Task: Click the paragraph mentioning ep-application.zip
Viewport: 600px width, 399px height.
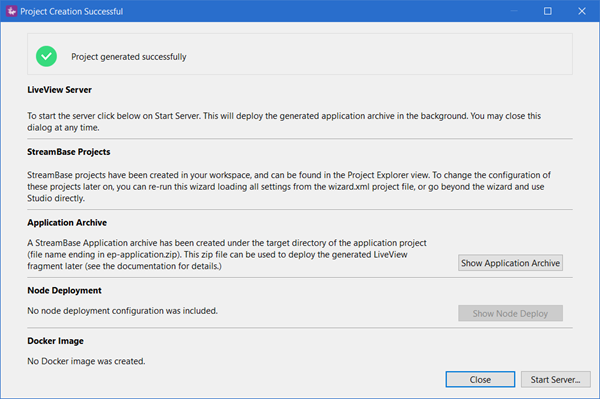Action: [x=227, y=254]
